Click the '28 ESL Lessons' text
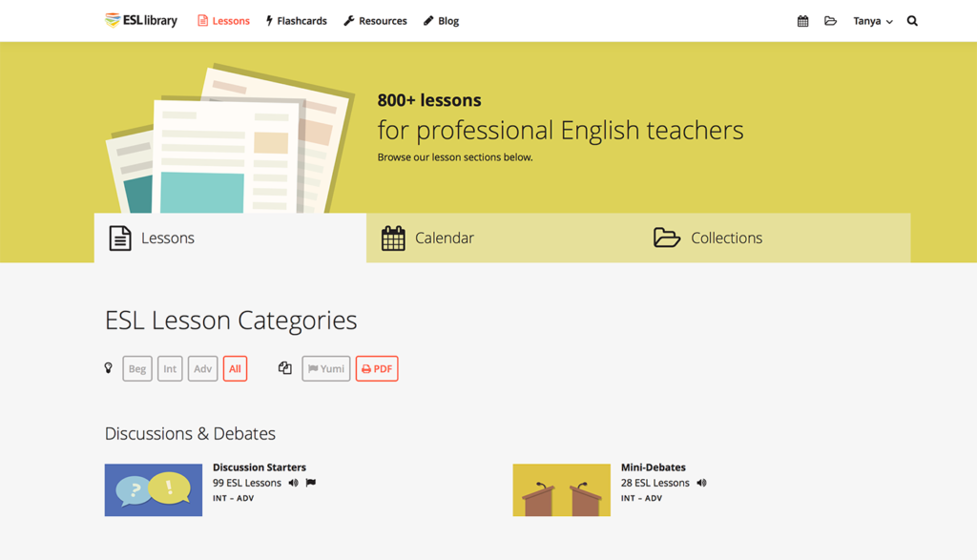 655,483
